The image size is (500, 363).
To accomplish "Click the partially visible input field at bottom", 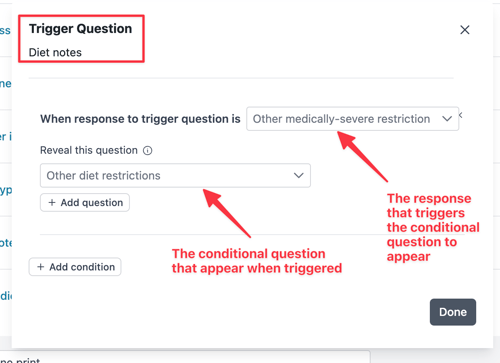I will pos(185,357).
